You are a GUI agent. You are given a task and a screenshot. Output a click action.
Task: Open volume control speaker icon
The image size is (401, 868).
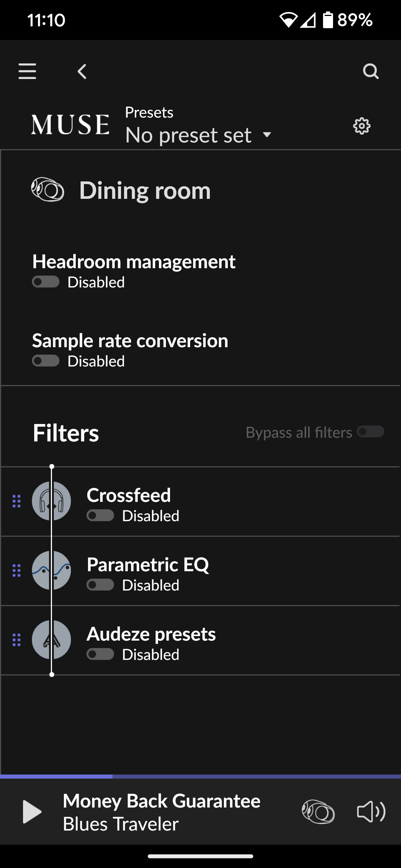click(x=371, y=812)
